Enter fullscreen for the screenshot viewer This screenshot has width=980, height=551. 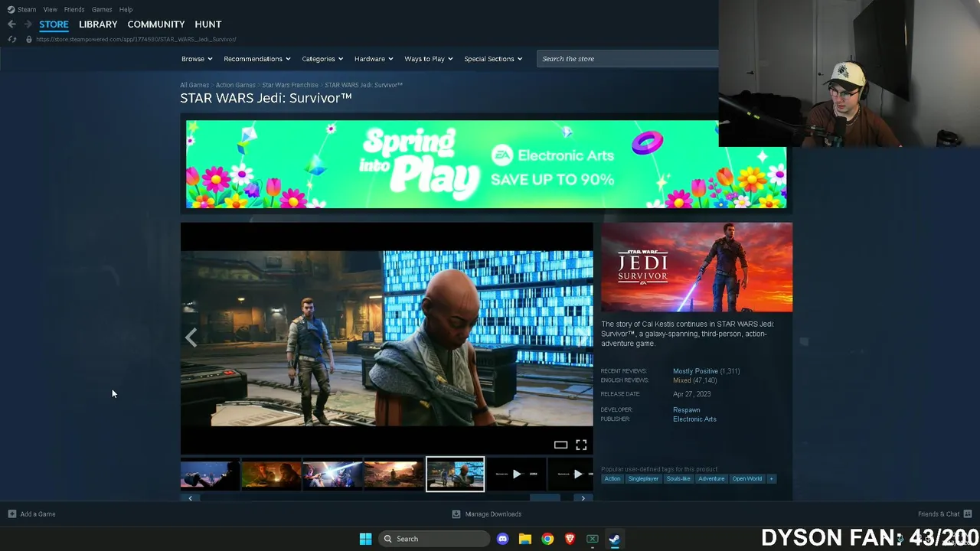point(581,445)
